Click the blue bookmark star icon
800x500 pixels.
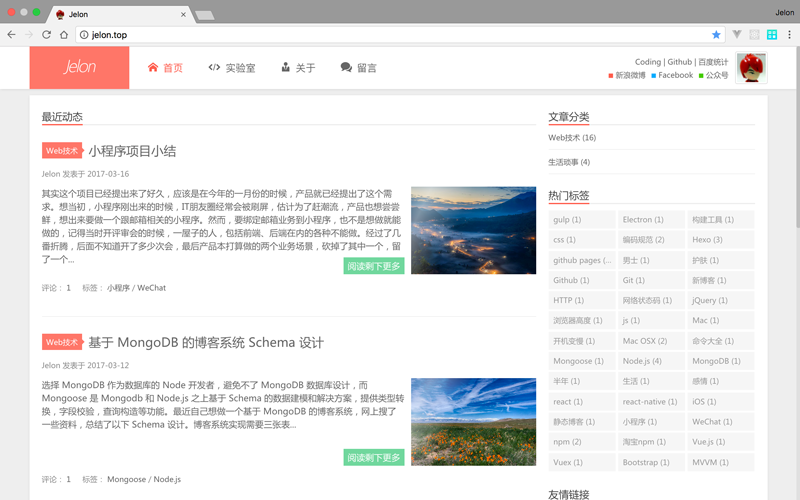(716, 34)
